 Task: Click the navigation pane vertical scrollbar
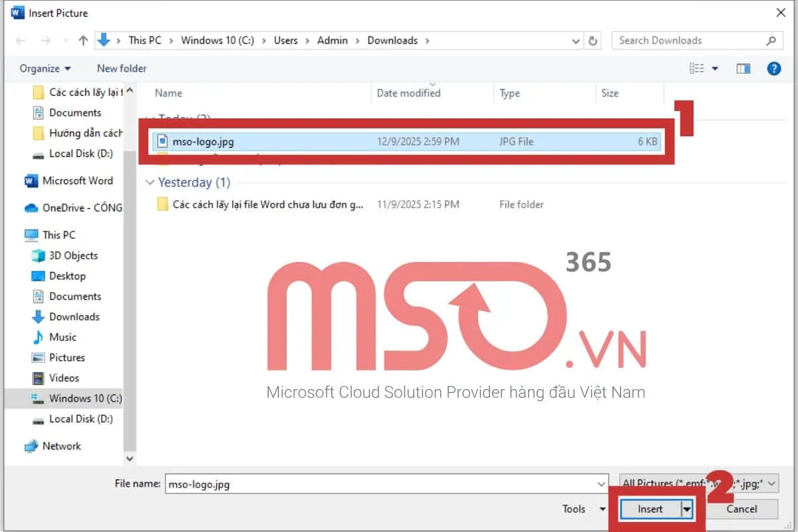pyautogui.click(x=130, y=266)
